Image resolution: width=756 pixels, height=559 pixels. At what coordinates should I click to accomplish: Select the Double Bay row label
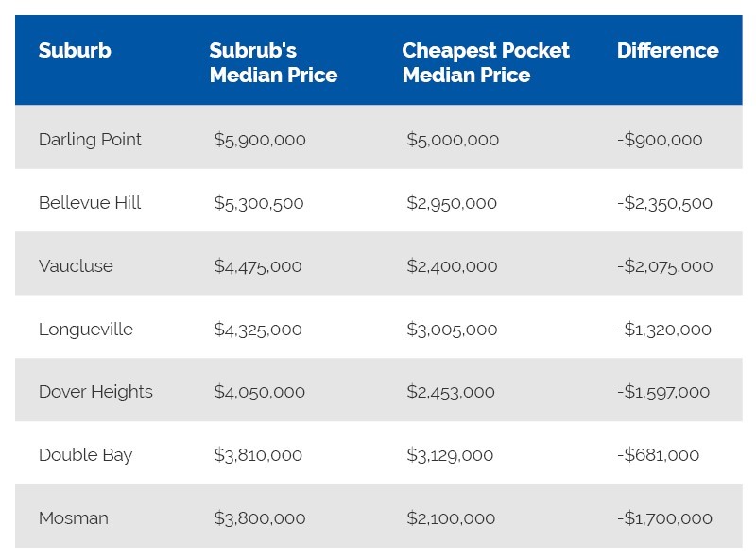pos(85,455)
